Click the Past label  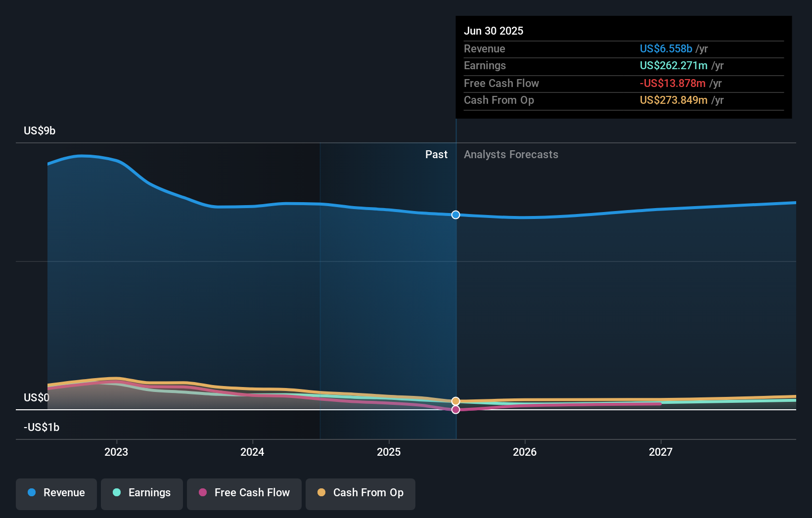(436, 154)
